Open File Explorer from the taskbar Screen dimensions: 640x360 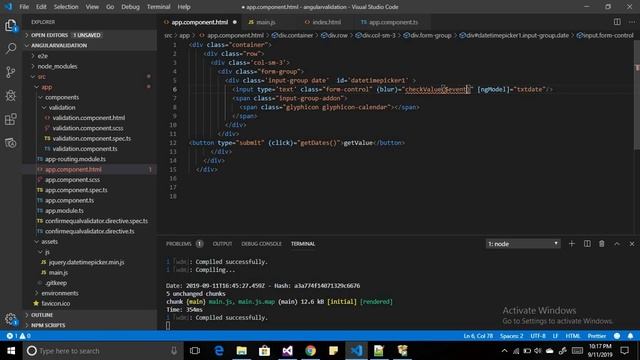tap(242, 351)
